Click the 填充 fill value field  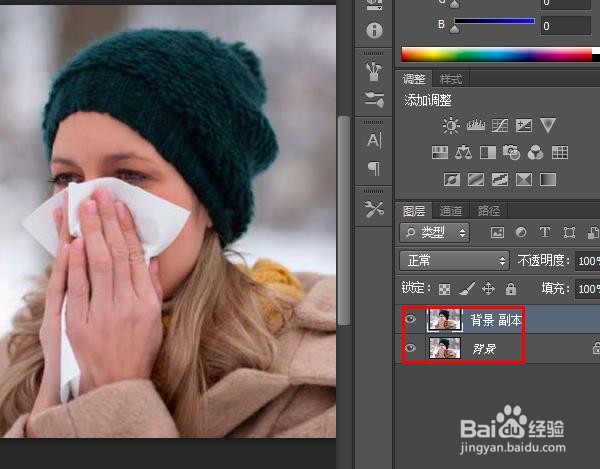pos(588,288)
